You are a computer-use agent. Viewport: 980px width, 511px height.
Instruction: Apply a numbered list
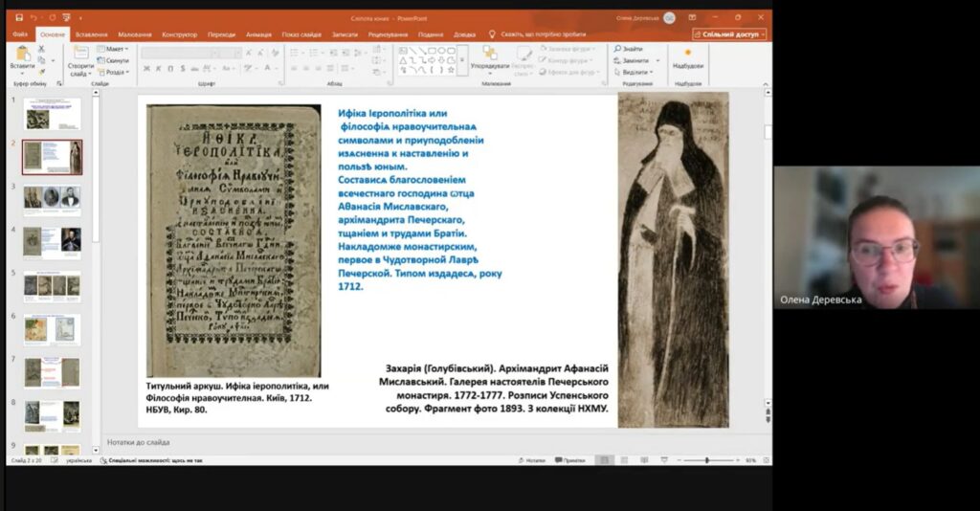pos(314,53)
